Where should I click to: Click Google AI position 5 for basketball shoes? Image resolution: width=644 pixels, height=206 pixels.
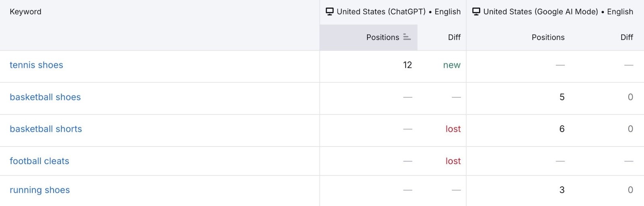point(562,97)
